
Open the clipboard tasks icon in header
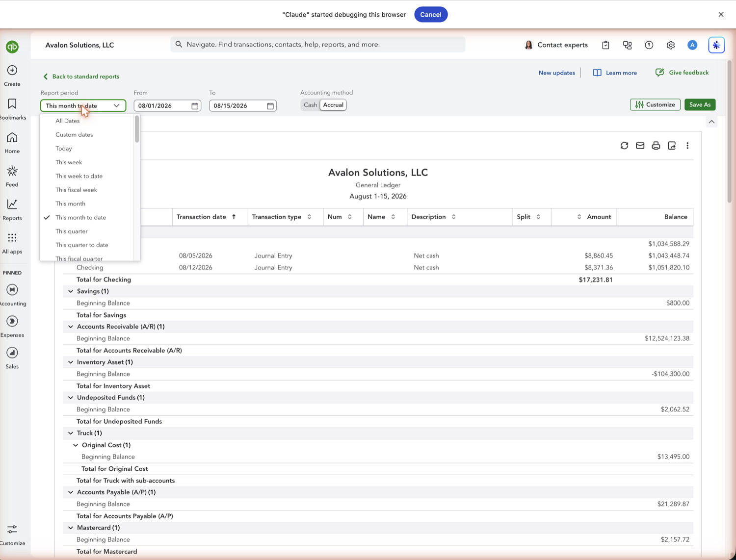click(x=605, y=45)
